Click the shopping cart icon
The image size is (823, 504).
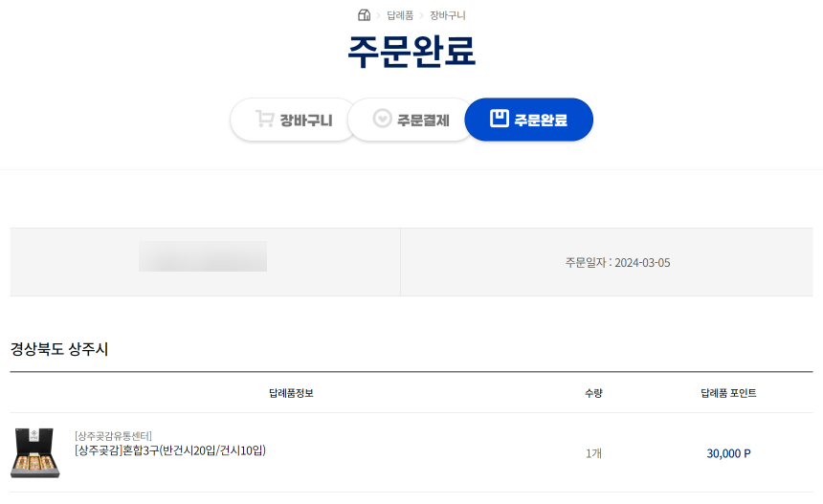(264, 119)
